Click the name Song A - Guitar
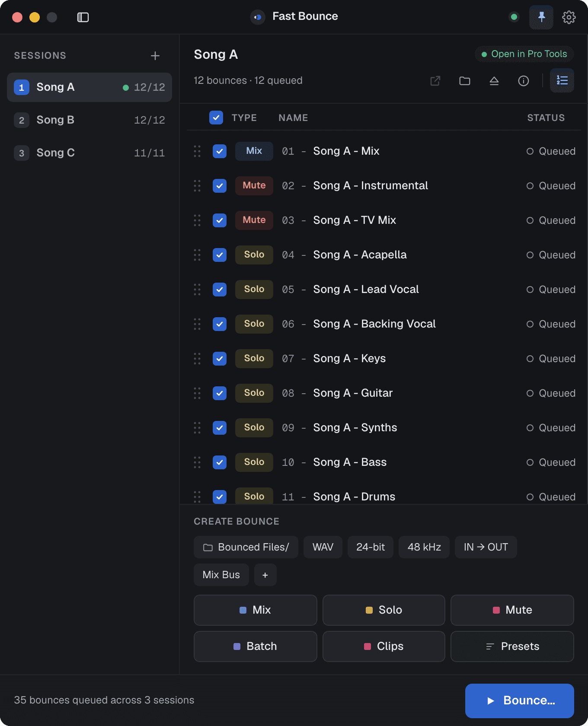588x726 pixels. 353,393
